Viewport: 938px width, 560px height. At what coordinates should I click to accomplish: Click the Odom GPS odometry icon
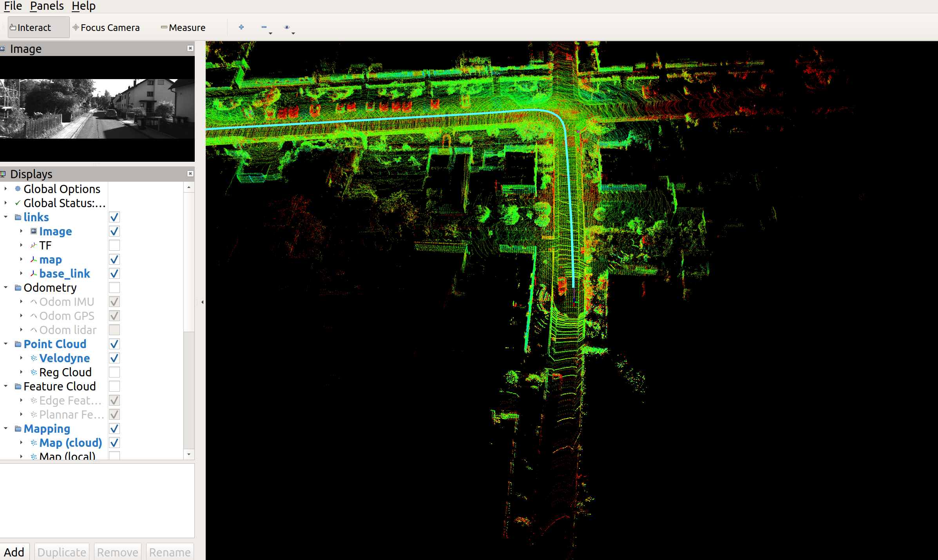click(34, 316)
